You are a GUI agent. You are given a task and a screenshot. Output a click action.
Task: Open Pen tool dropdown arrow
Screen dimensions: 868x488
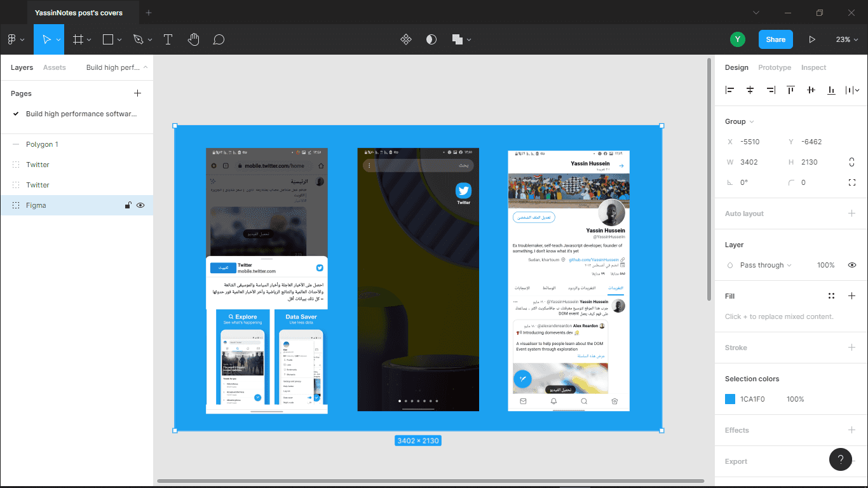[150, 39]
